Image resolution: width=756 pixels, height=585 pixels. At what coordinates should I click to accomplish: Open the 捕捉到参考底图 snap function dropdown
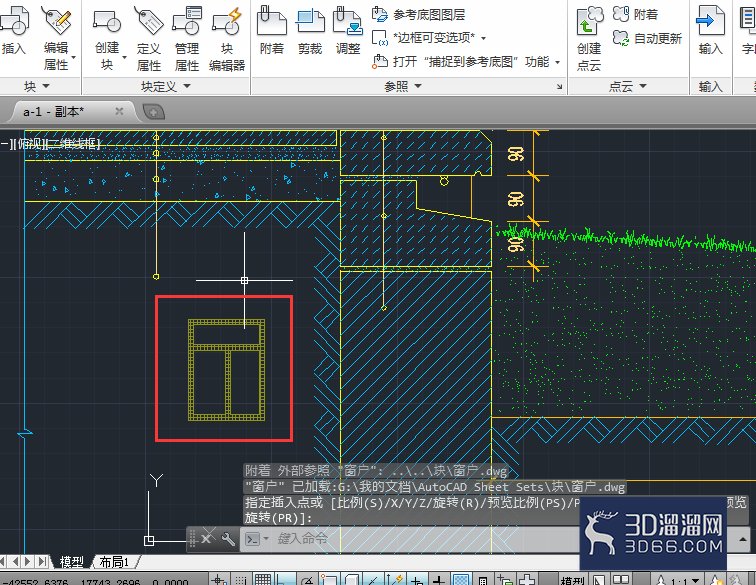click(x=558, y=62)
